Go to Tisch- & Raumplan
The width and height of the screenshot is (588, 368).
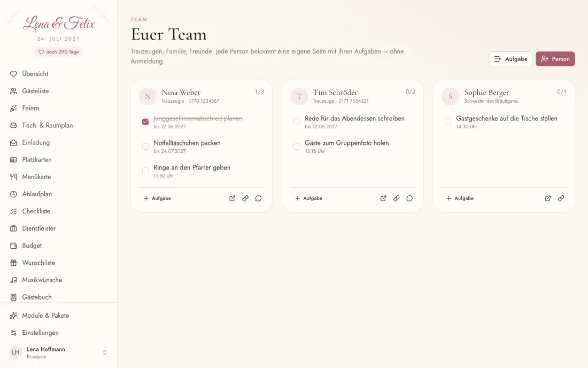pos(58,125)
